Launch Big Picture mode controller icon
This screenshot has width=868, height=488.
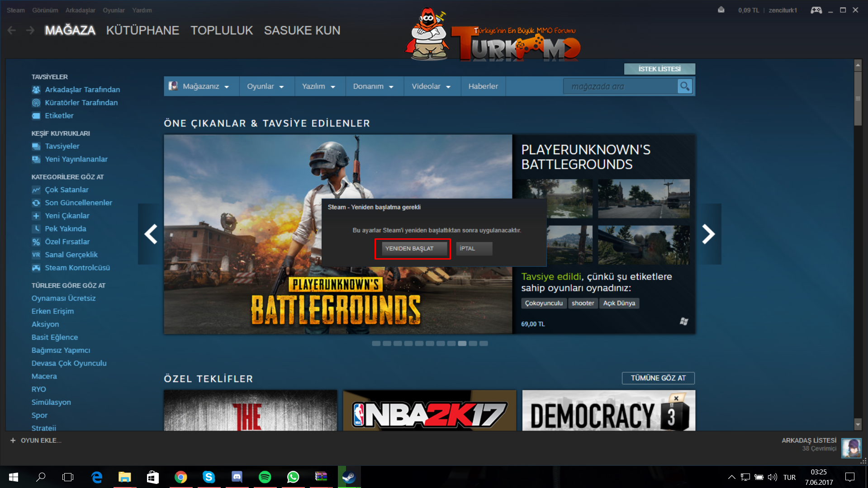(x=816, y=10)
